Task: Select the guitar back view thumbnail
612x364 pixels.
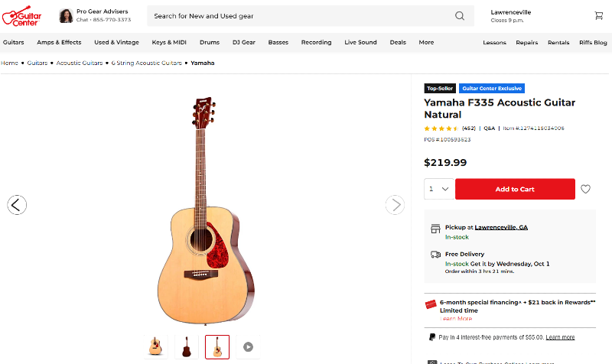Action: (x=187, y=346)
